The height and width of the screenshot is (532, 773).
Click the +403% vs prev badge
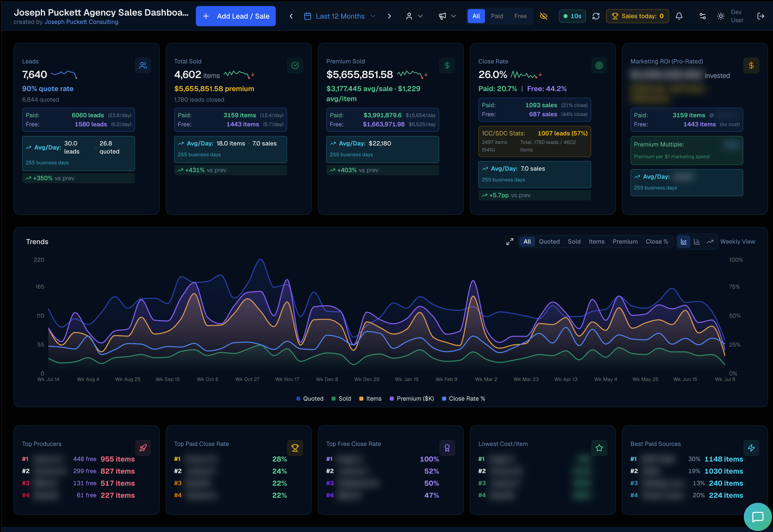382,170
